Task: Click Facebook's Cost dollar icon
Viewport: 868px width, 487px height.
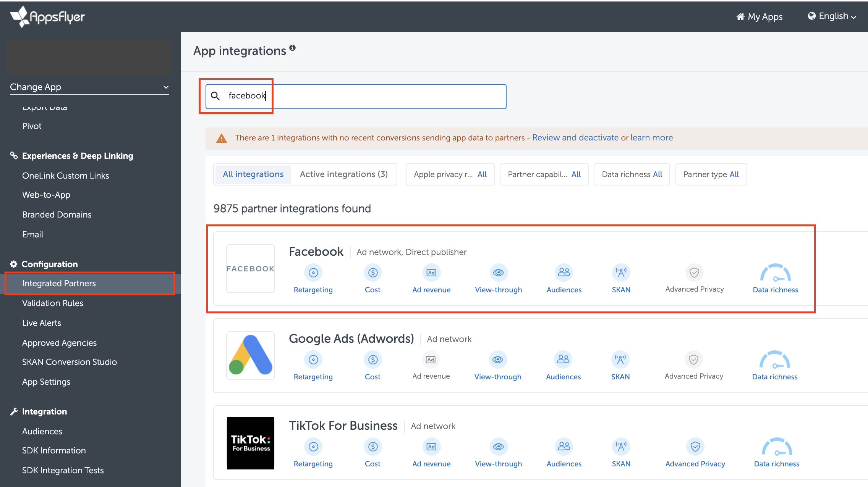Action: tap(372, 273)
